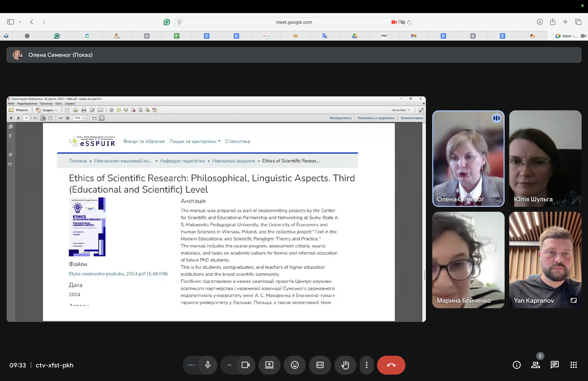The image size is (588, 381).
Task: Open a new Safari tab with plus icon
Action: (x=565, y=22)
